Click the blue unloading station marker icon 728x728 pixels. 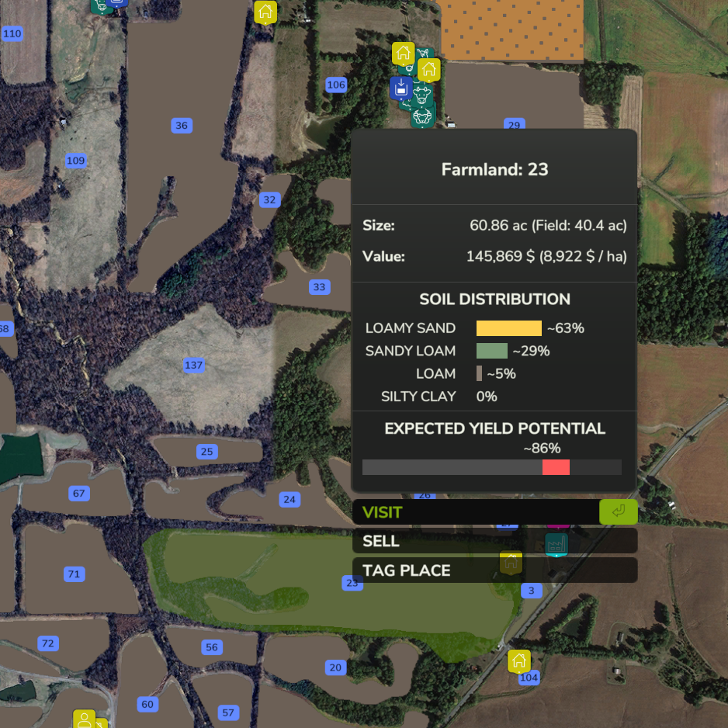point(400,88)
